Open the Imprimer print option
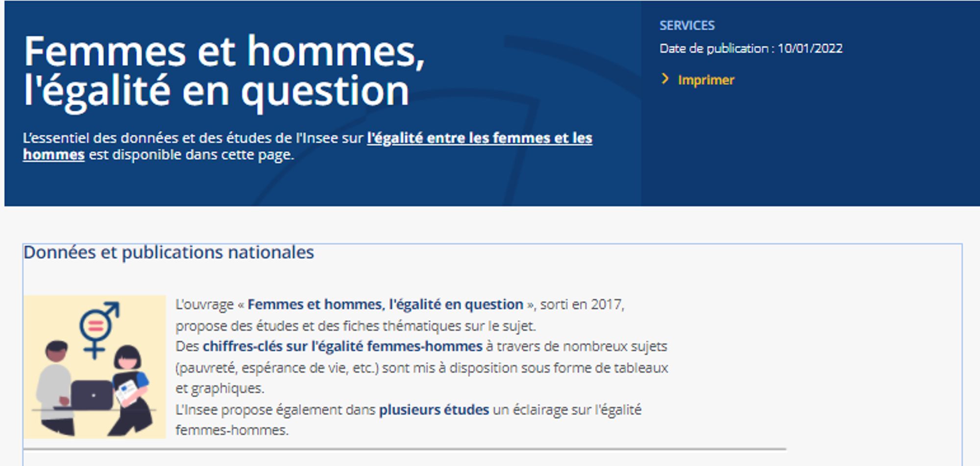 tap(706, 80)
